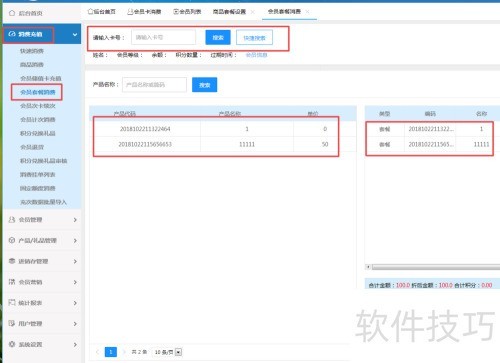Screen dimensions: 500x363
Task: Go to next page arrow in pagination
Action: coord(124,352)
